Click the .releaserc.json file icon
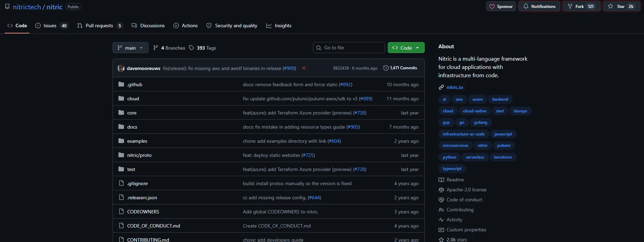This screenshot has width=644, height=242. (x=121, y=197)
